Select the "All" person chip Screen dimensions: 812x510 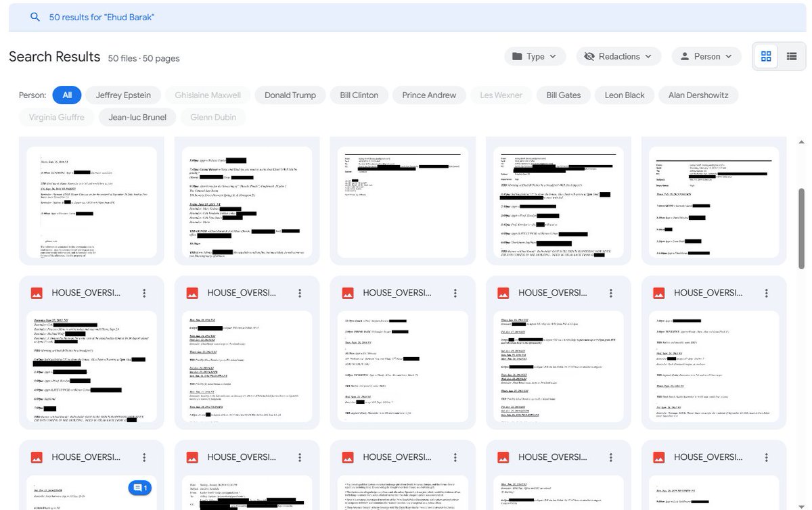[67, 95]
